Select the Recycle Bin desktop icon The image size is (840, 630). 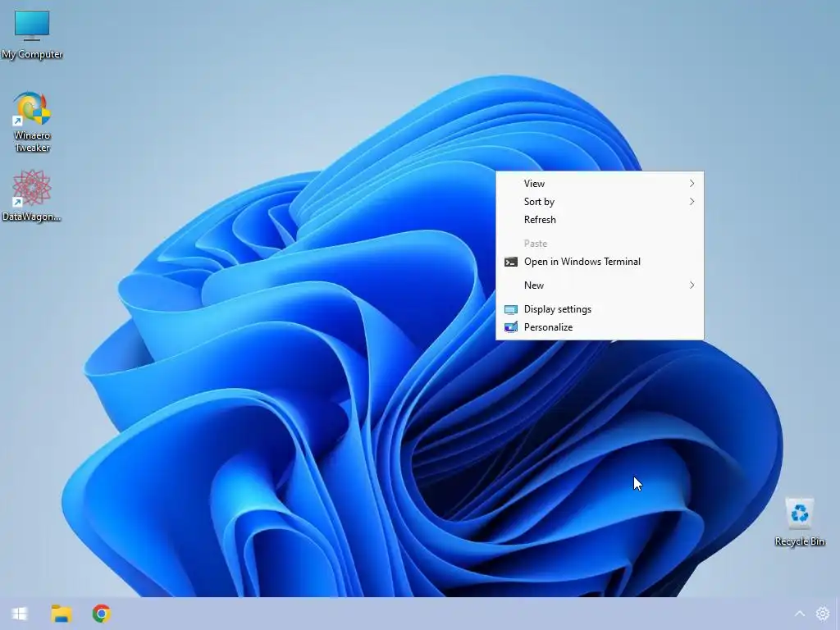tap(799, 523)
